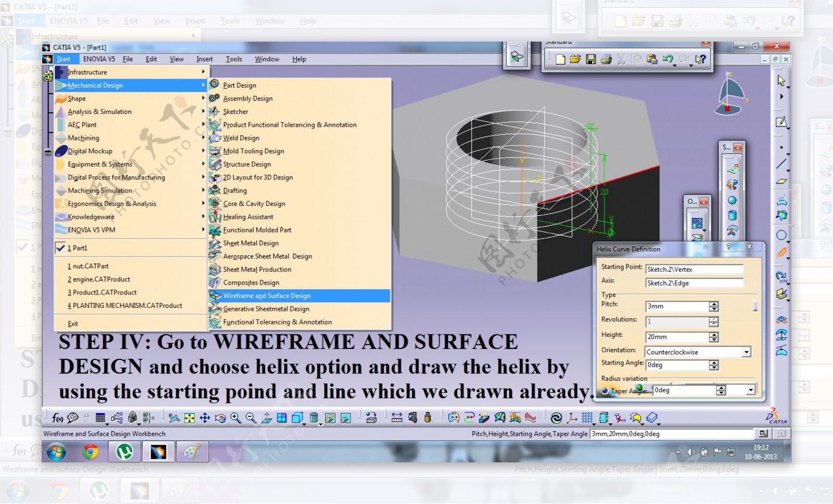
Task: Click the Zoom Out magnifier icon
Action: click(x=251, y=418)
